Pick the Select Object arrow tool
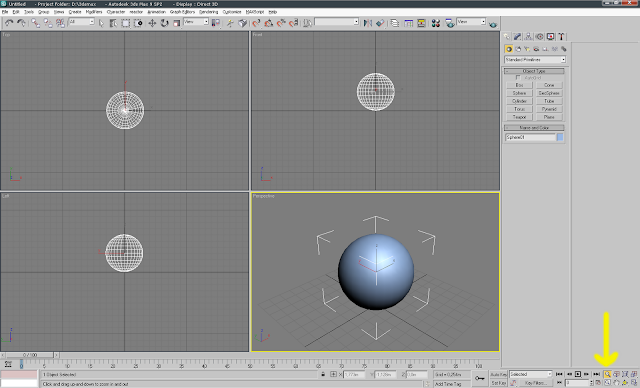The image size is (640, 388). (102, 23)
